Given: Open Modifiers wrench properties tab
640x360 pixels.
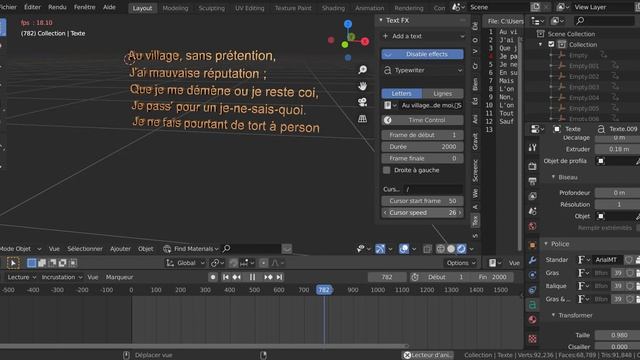Looking at the screenshot, I should point(532,260).
